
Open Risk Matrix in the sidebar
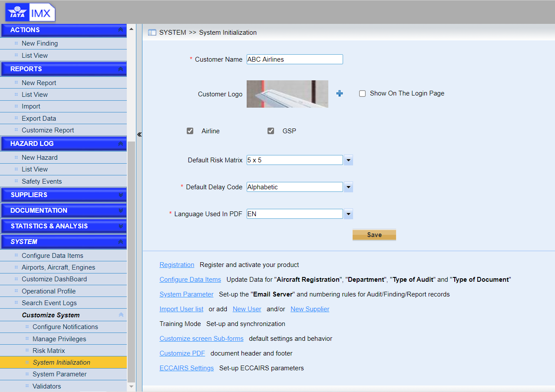49,351
